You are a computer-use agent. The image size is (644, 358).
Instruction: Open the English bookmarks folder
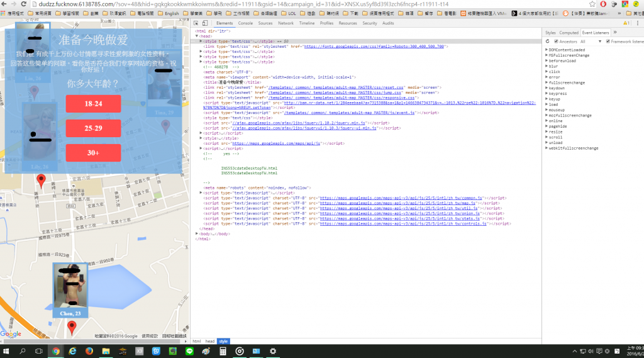pos(169,14)
